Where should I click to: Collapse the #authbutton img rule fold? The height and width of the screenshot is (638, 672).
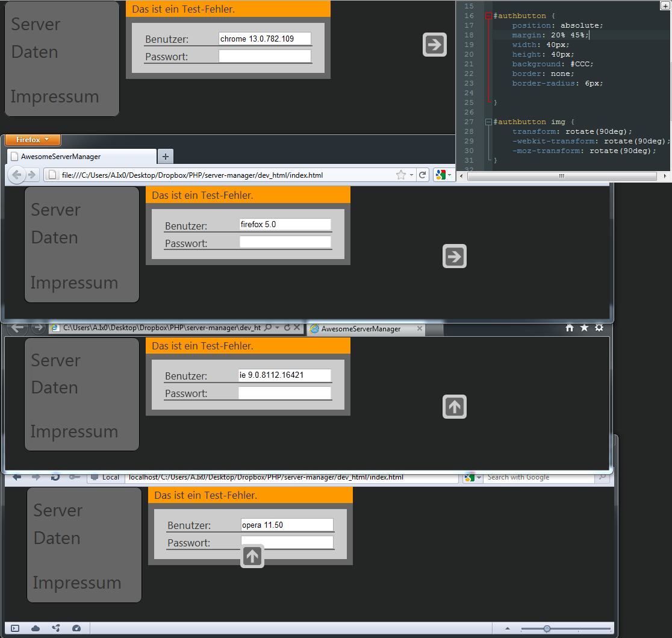[x=488, y=122]
